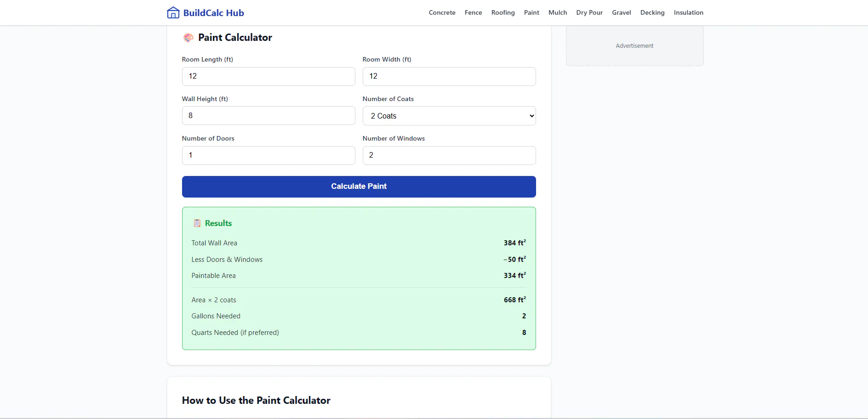Click the Gallons Needed value 2
This screenshot has width=868, height=419.
pos(524,316)
